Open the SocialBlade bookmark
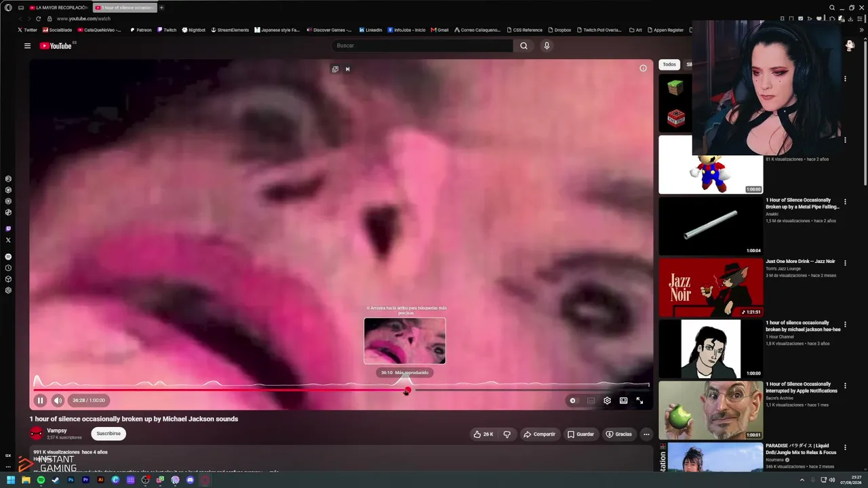868x488 pixels. (57, 30)
